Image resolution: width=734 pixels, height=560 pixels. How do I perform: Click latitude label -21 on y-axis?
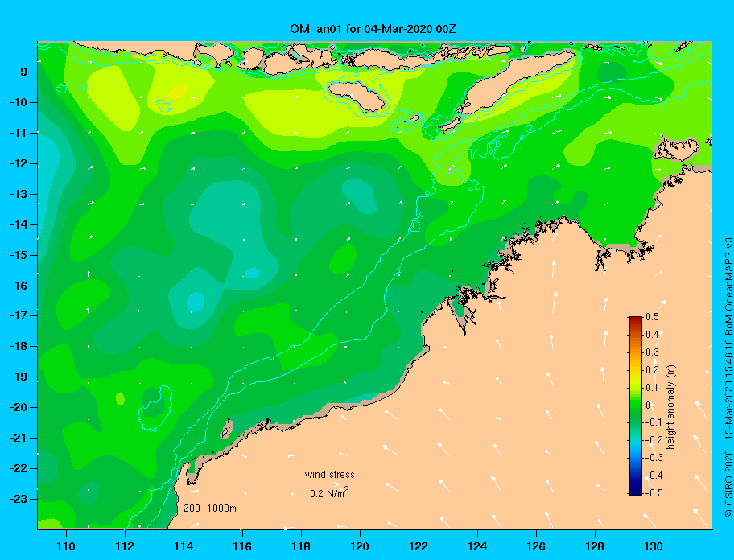[19, 438]
